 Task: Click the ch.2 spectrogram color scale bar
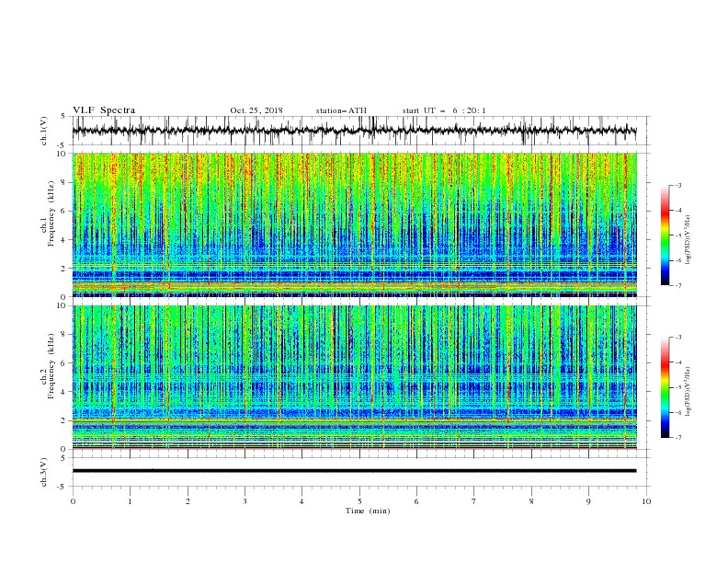[665, 387]
